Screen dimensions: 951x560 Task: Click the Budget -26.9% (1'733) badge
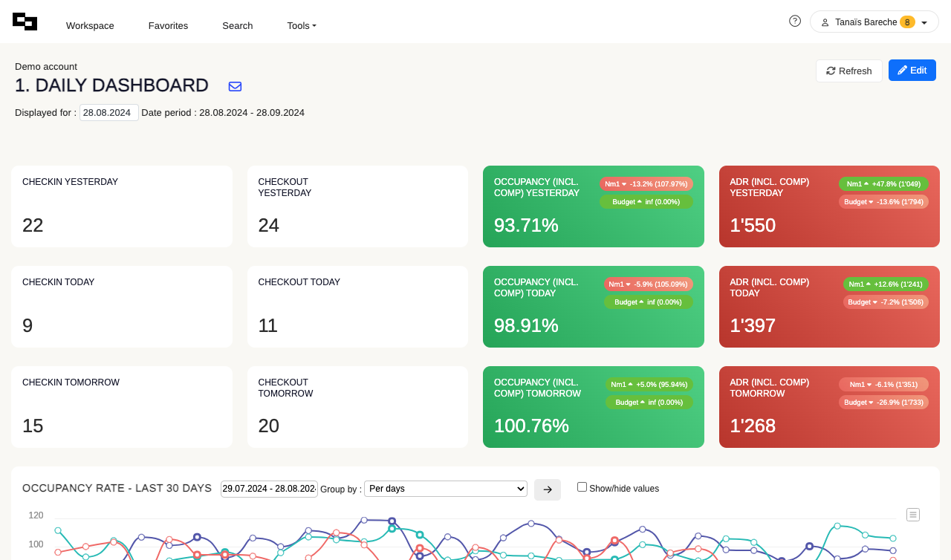[x=883, y=402]
